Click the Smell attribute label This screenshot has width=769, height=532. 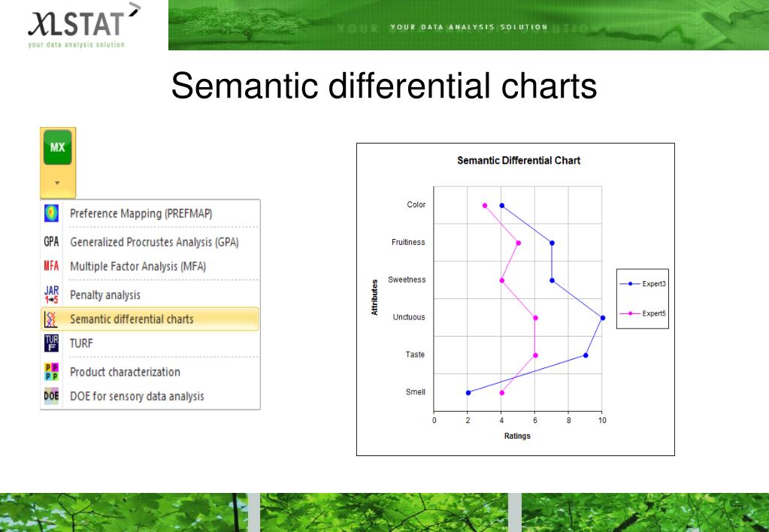tap(416, 391)
